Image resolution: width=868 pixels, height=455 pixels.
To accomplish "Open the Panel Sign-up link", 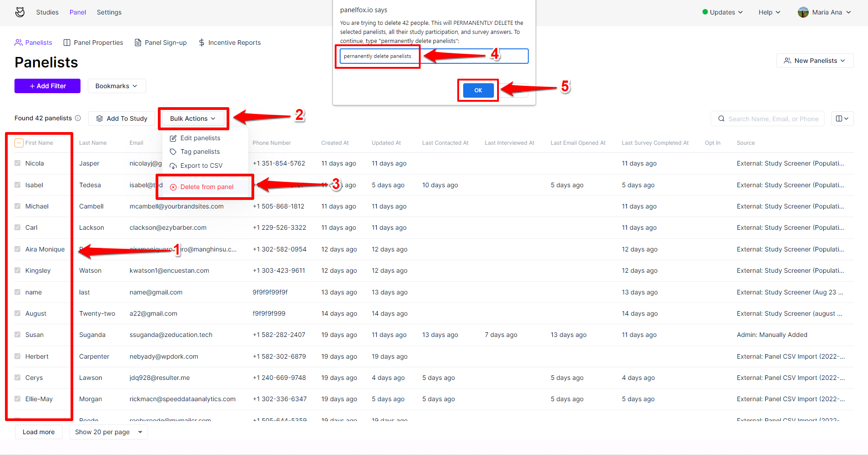I will [x=161, y=43].
